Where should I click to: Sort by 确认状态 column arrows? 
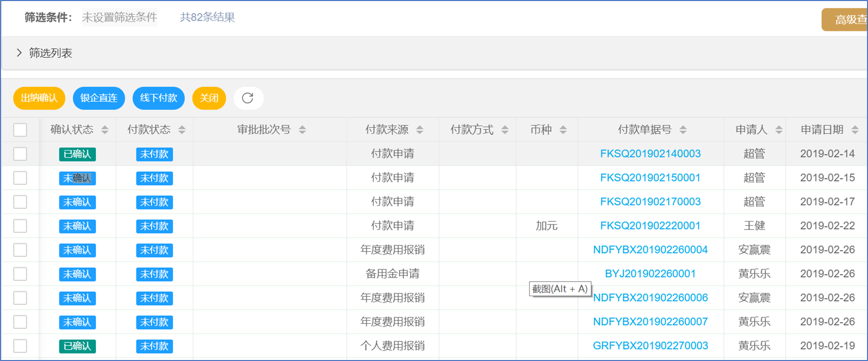(105, 130)
